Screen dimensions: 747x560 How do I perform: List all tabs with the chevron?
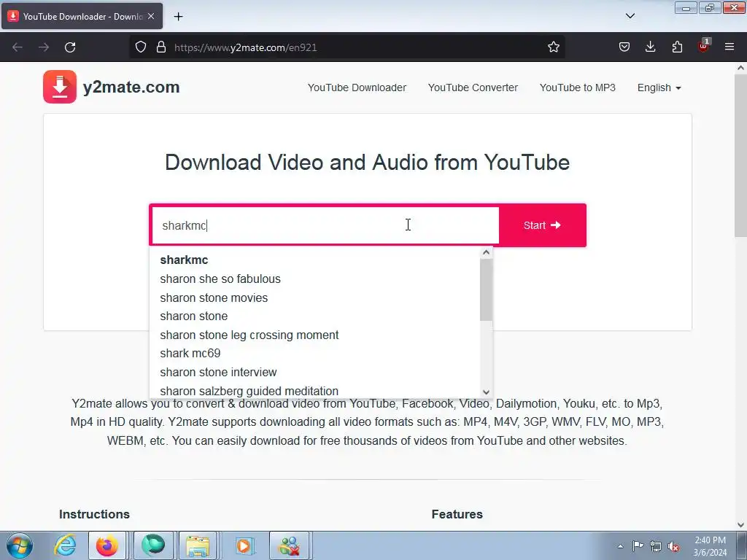click(x=630, y=16)
